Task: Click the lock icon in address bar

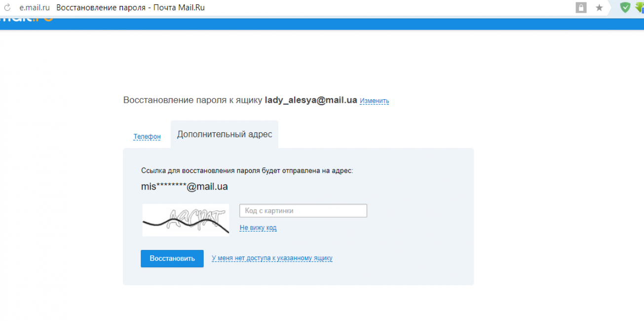Action: click(x=581, y=8)
